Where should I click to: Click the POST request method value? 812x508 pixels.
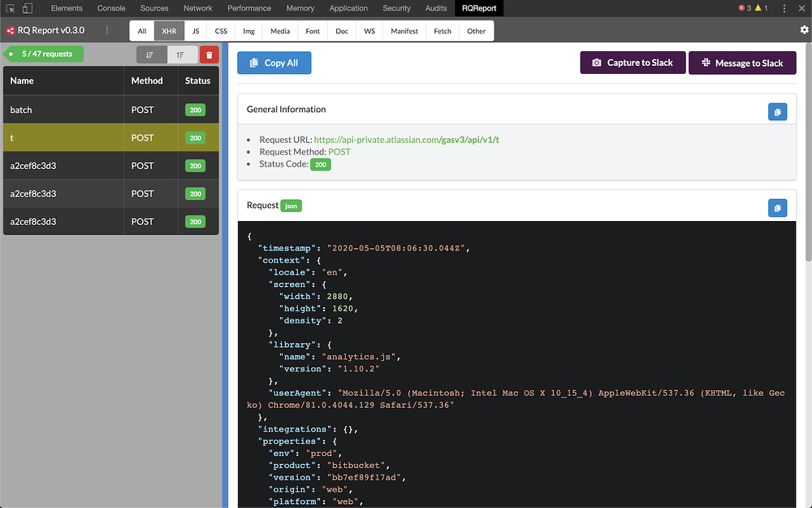pos(339,152)
